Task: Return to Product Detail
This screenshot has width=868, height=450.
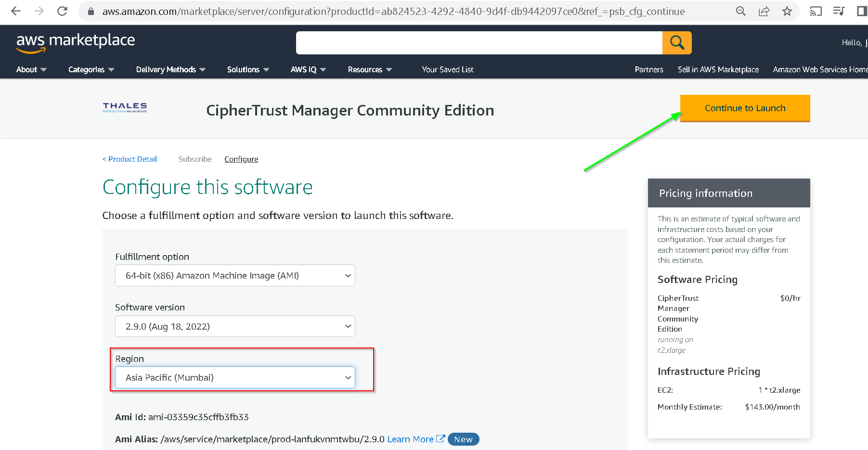Action: [x=130, y=159]
